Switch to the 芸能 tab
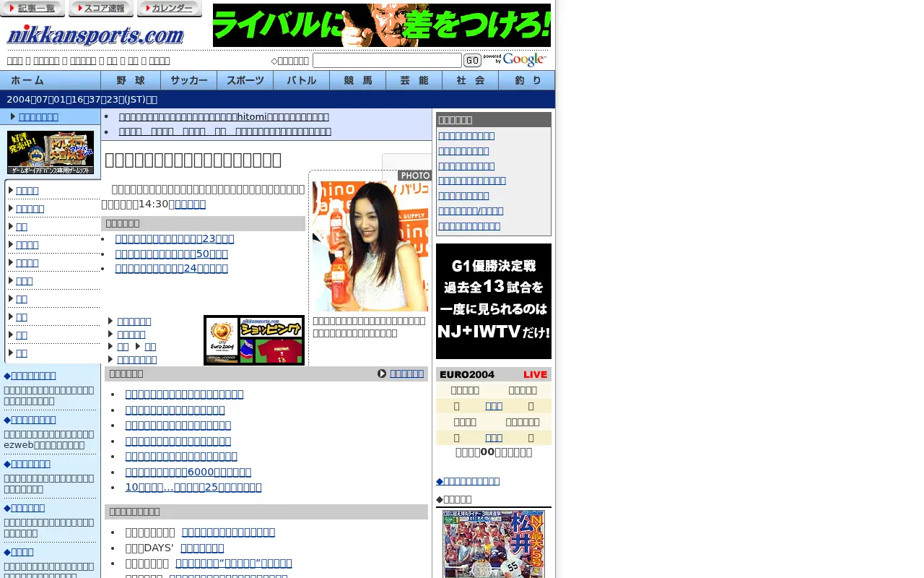The height and width of the screenshot is (578, 924). point(414,80)
